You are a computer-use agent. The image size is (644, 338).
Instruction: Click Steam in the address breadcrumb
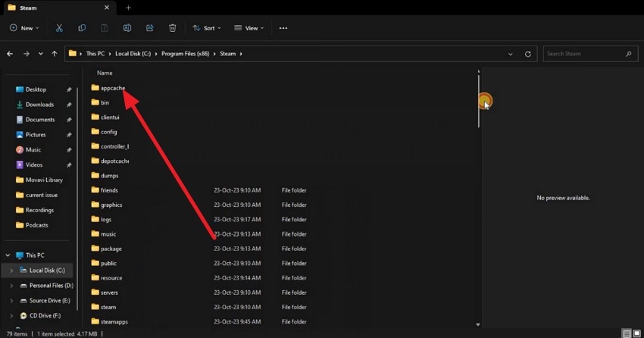(x=227, y=54)
